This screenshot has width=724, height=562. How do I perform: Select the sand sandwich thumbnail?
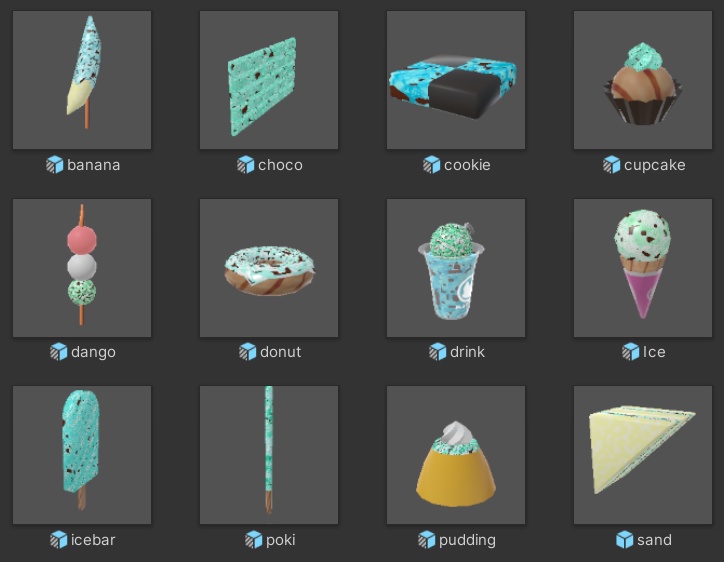click(x=643, y=455)
